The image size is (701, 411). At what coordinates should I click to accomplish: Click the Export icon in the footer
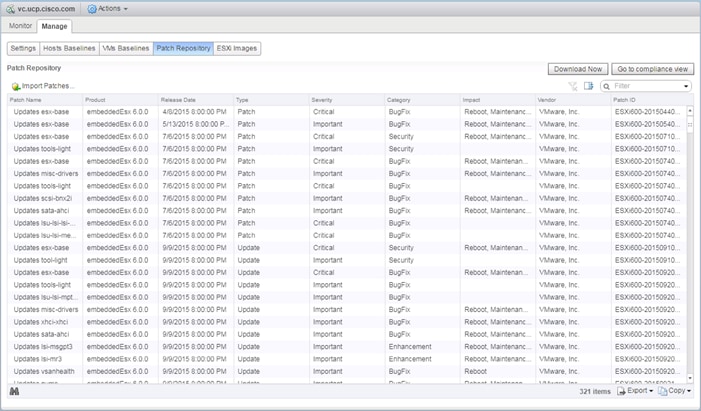pyautogui.click(x=621, y=391)
